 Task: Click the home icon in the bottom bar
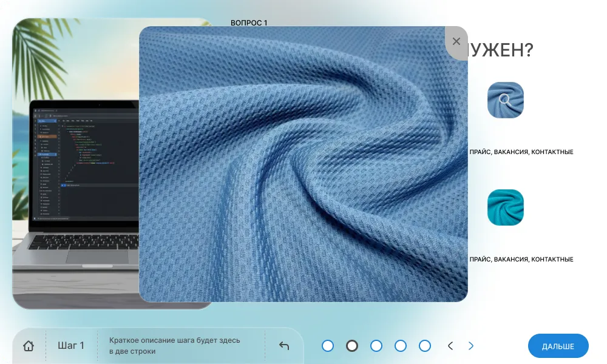(29, 346)
